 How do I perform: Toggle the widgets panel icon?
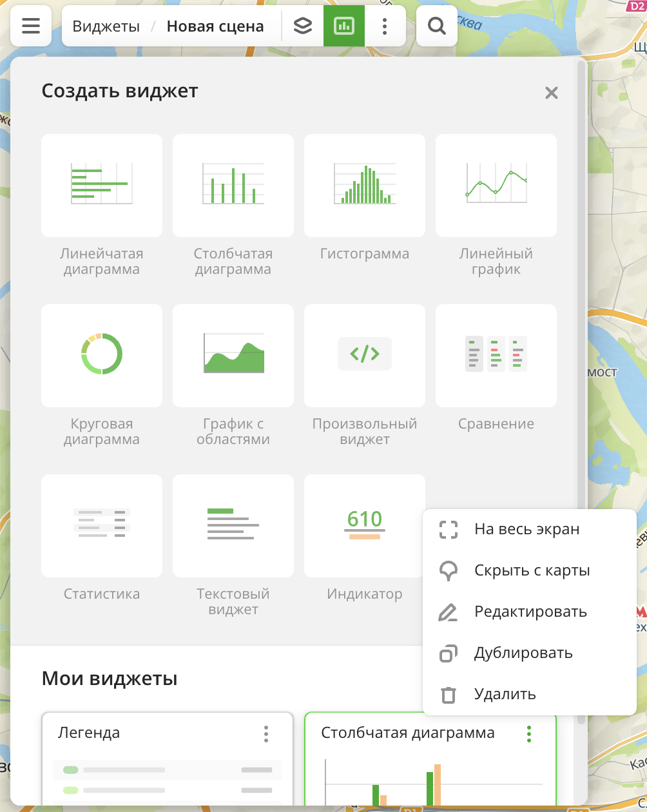[344, 26]
